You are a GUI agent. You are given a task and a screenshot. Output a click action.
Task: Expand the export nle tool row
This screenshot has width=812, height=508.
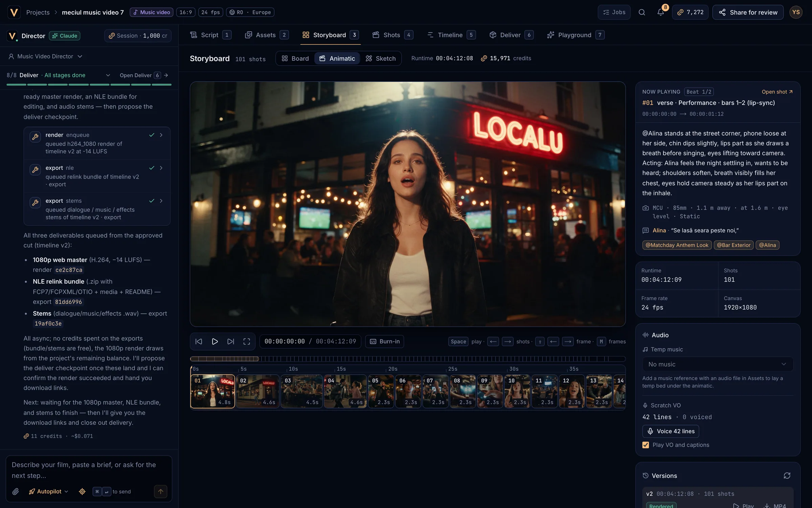[97, 176]
